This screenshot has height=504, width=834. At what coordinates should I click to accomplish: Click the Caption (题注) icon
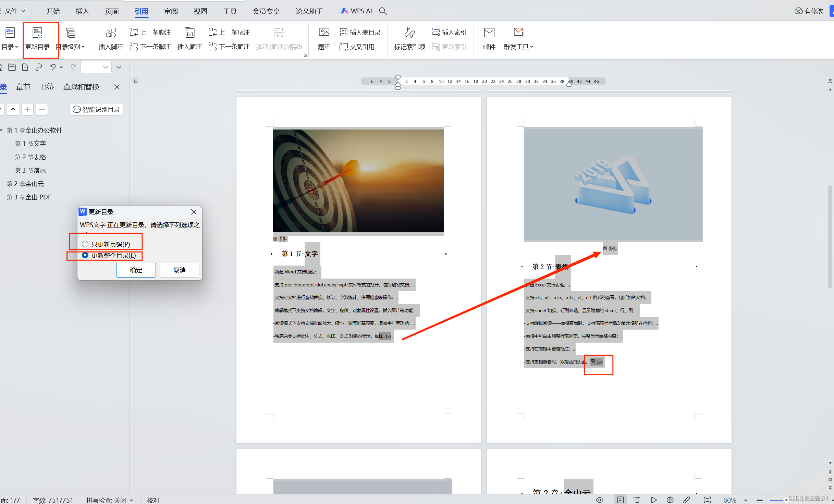(x=324, y=33)
